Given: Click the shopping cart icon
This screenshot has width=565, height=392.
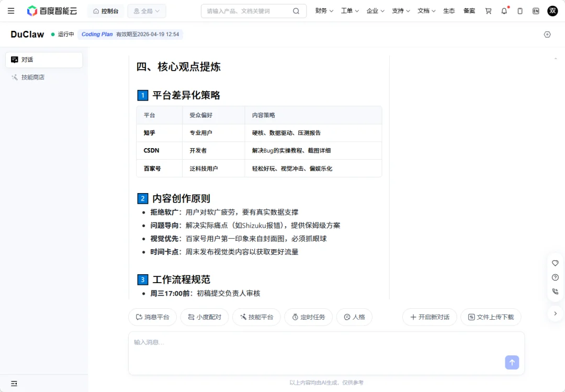Looking at the screenshot, I should pos(488,10).
